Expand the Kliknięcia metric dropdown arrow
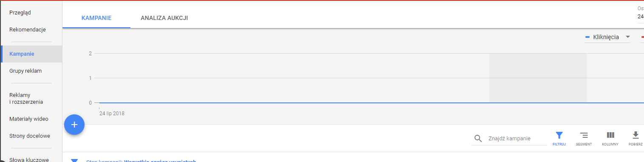 click(x=627, y=37)
